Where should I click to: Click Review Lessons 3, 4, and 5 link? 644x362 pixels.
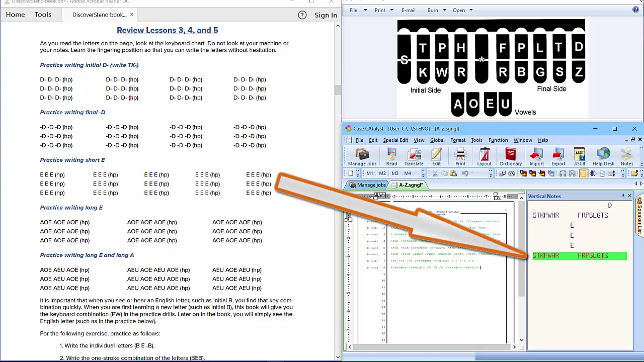click(x=167, y=30)
